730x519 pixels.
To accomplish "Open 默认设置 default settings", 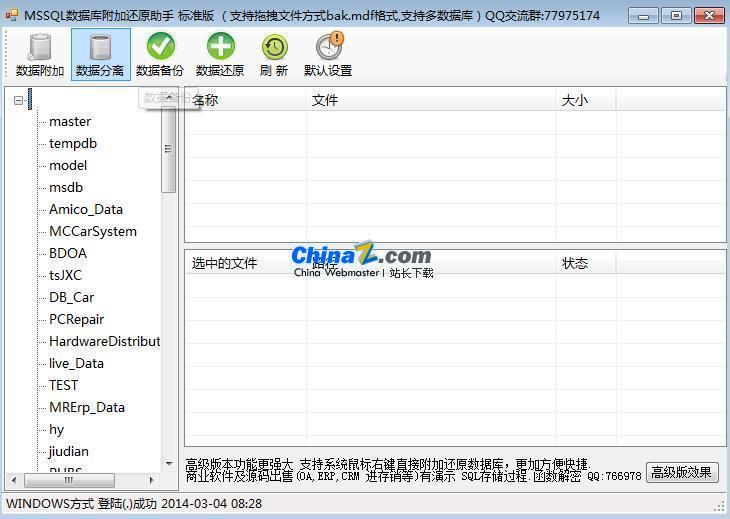I will (328, 55).
